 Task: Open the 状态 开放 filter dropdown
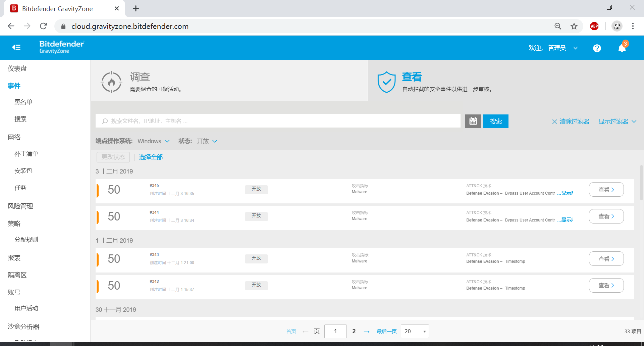coord(207,141)
